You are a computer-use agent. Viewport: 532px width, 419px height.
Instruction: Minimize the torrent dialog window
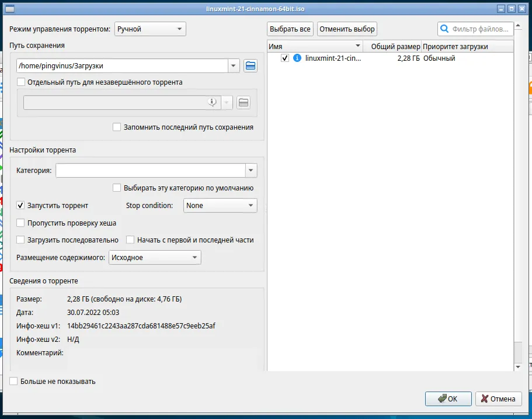point(501,9)
